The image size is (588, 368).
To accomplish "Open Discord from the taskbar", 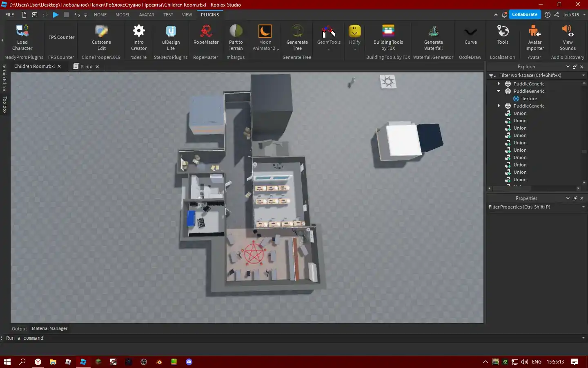I will [x=189, y=362].
